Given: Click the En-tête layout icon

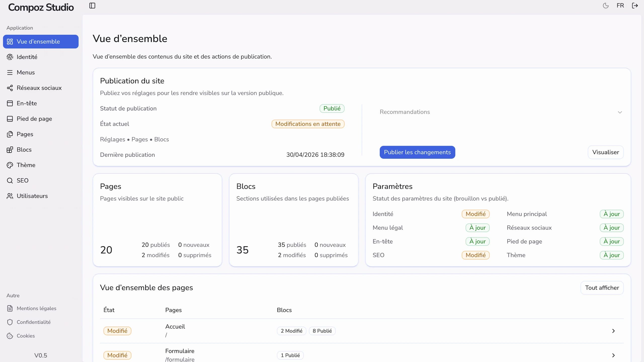Looking at the screenshot, I should point(10,103).
